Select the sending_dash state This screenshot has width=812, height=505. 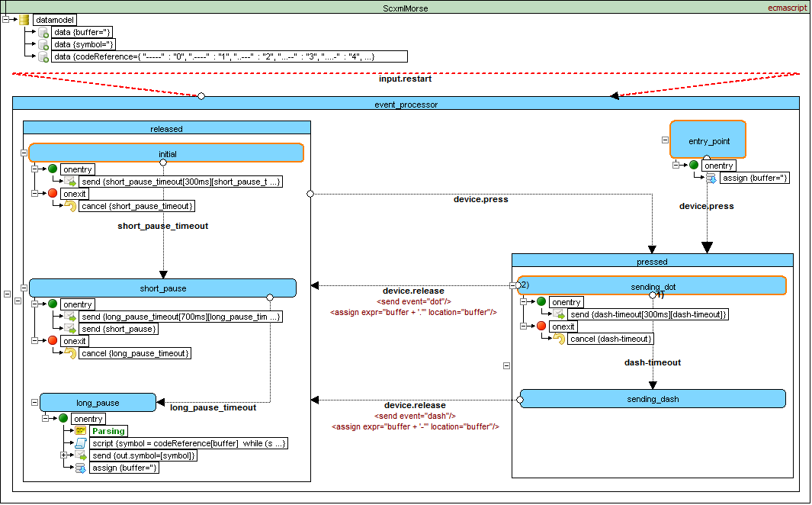[652, 399]
